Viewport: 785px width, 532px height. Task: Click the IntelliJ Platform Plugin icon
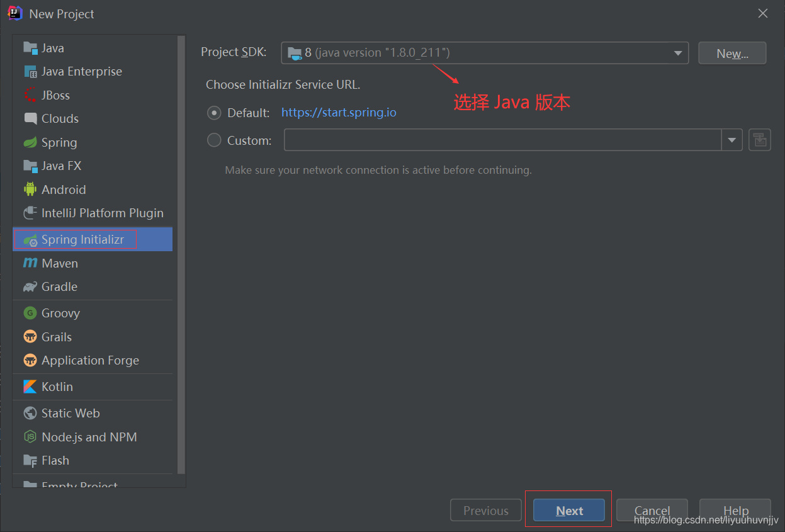[30, 213]
